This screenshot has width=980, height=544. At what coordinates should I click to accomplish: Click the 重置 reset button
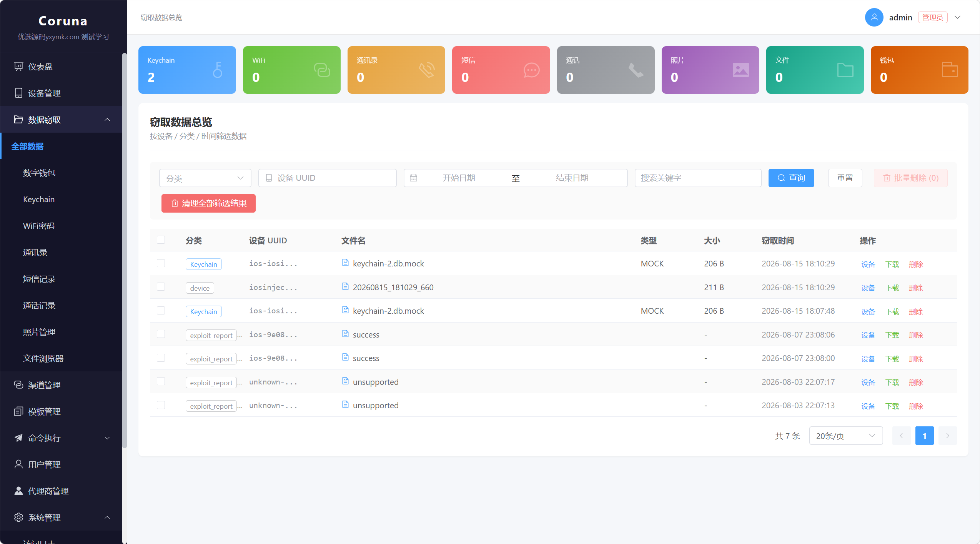(x=845, y=178)
